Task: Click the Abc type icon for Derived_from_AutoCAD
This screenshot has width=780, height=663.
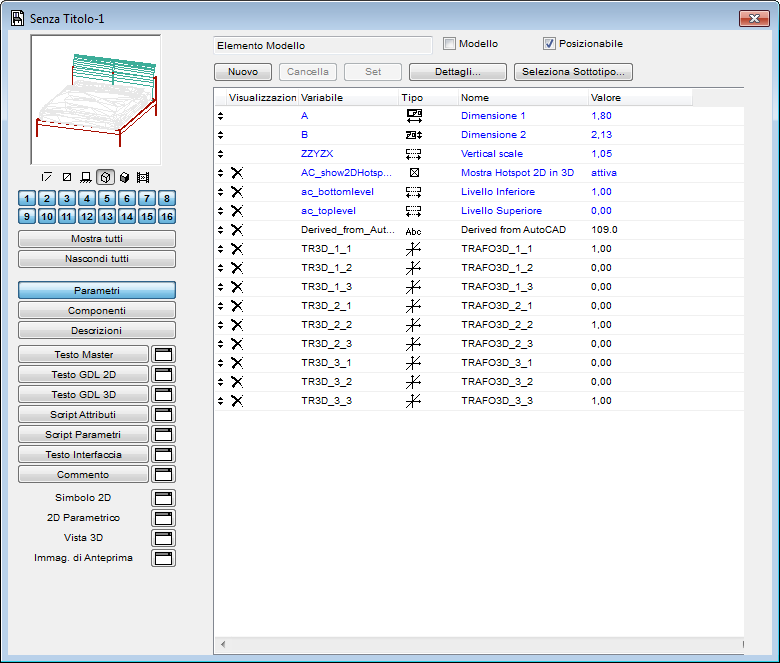Action: (x=414, y=230)
